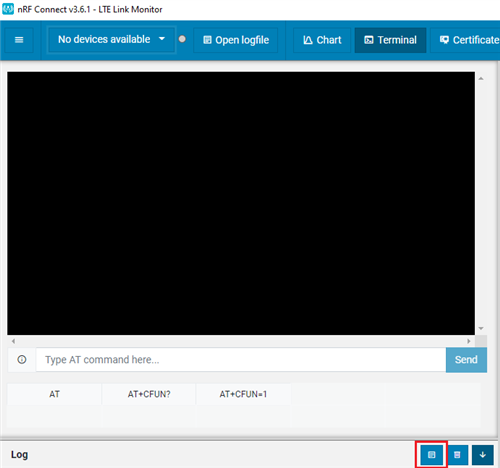Select the Terminal tab
This screenshot has height=468, width=500.
[x=390, y=40]
